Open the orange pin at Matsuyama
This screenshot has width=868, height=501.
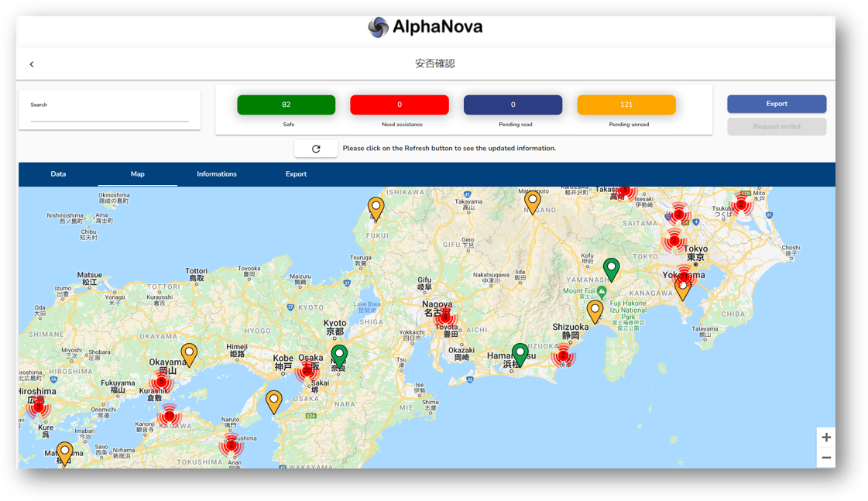(x=65, y=454)
